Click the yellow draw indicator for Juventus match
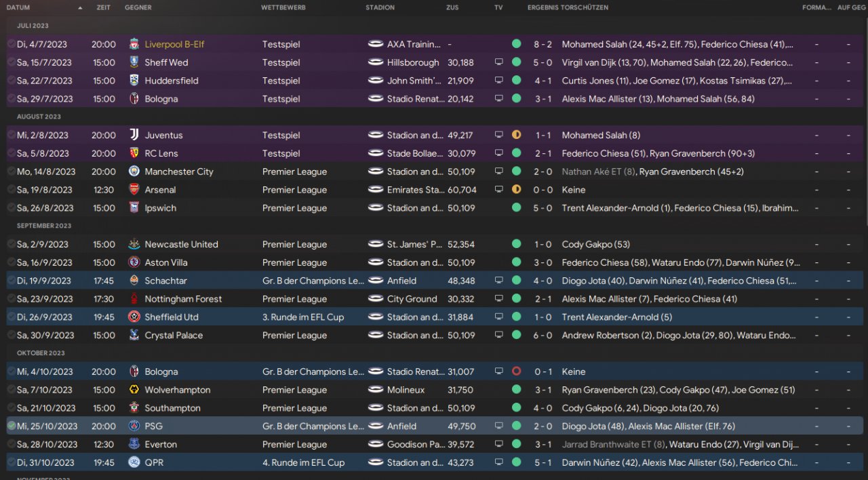 [516, 135]
